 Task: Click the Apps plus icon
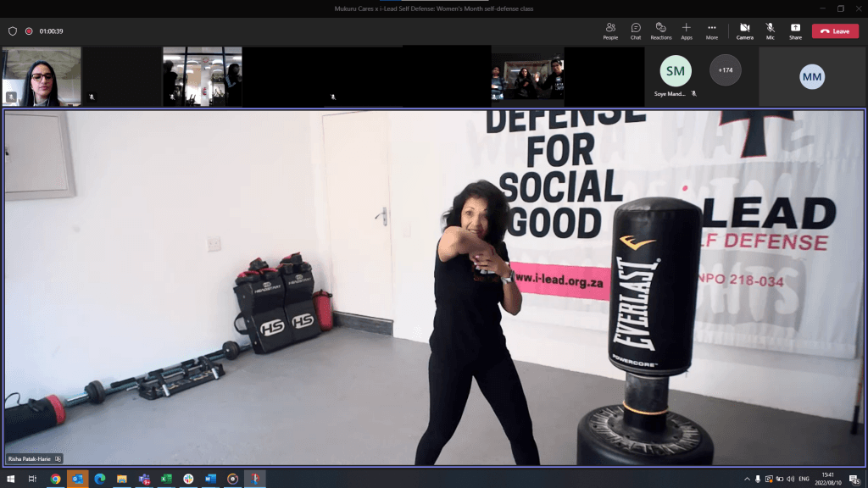pyautogui.click(x=687, y=30)
